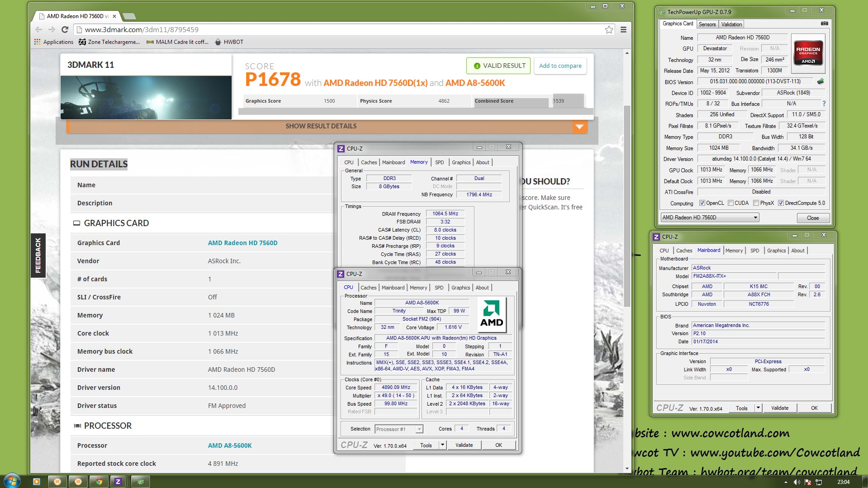The width and height of the screenshot is (868, 488).
Task: Bookmark this page with the star icon
Action: (609, 29)
